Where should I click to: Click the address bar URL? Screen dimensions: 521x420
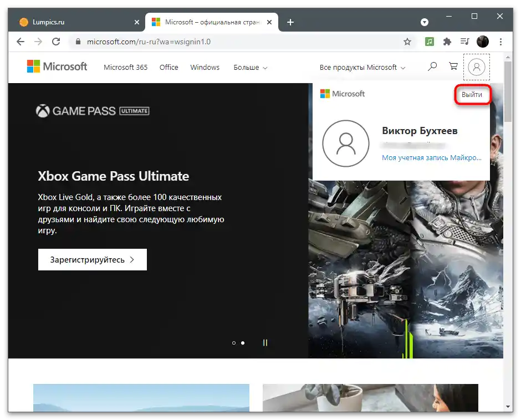149,42
